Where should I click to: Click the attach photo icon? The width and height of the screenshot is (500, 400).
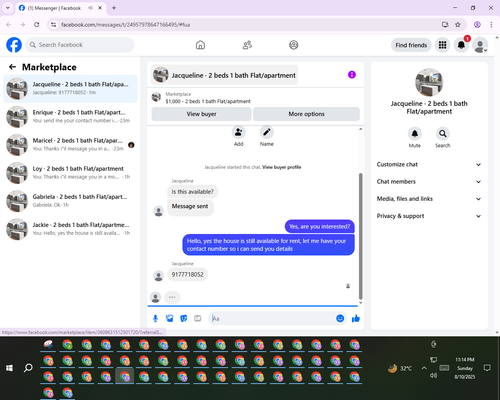(x=170, y=318)
